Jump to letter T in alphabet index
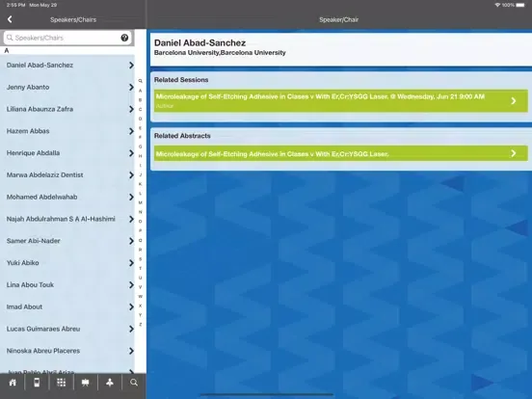 pos(140,268)
